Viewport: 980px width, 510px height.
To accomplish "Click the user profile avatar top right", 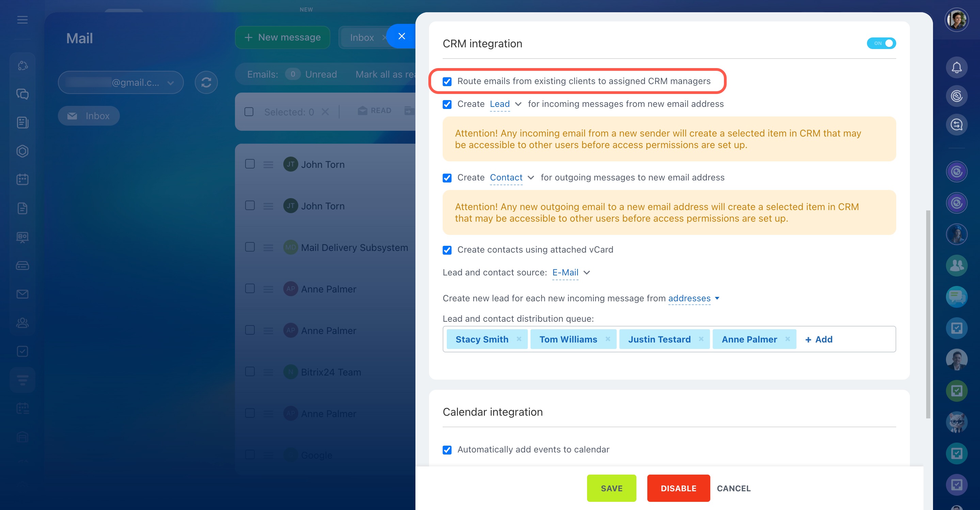I will tap(957, 20).
